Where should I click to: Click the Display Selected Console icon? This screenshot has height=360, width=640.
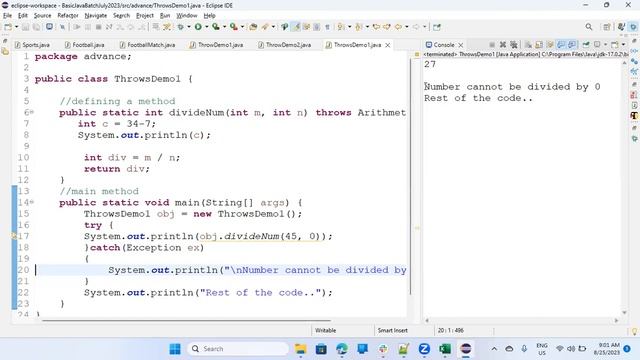coord(597,44)
